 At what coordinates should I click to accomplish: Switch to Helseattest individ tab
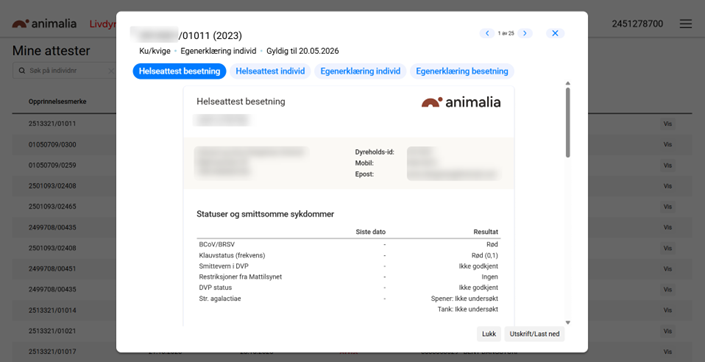coord(270,71)
